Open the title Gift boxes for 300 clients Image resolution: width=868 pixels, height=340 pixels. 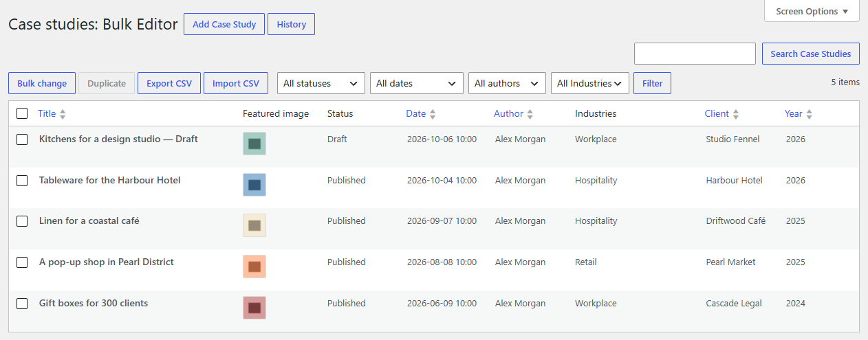(x=94, y=303)
